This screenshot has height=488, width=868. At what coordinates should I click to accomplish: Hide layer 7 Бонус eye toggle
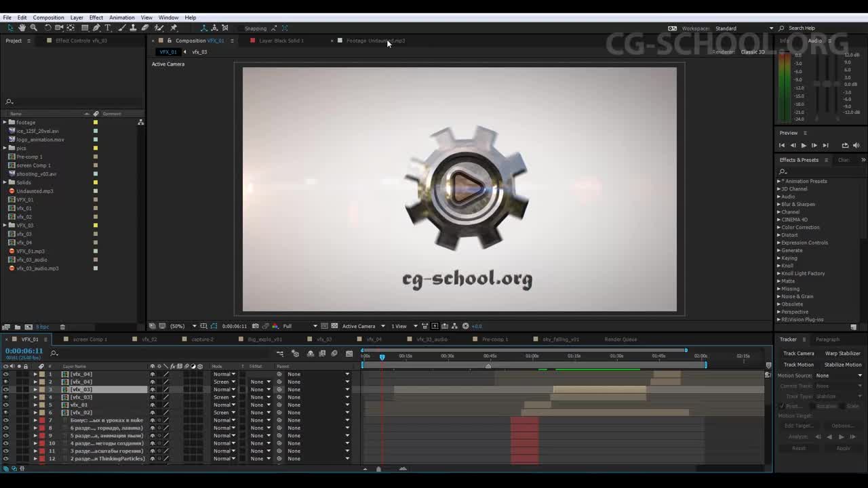pos(6,420)
